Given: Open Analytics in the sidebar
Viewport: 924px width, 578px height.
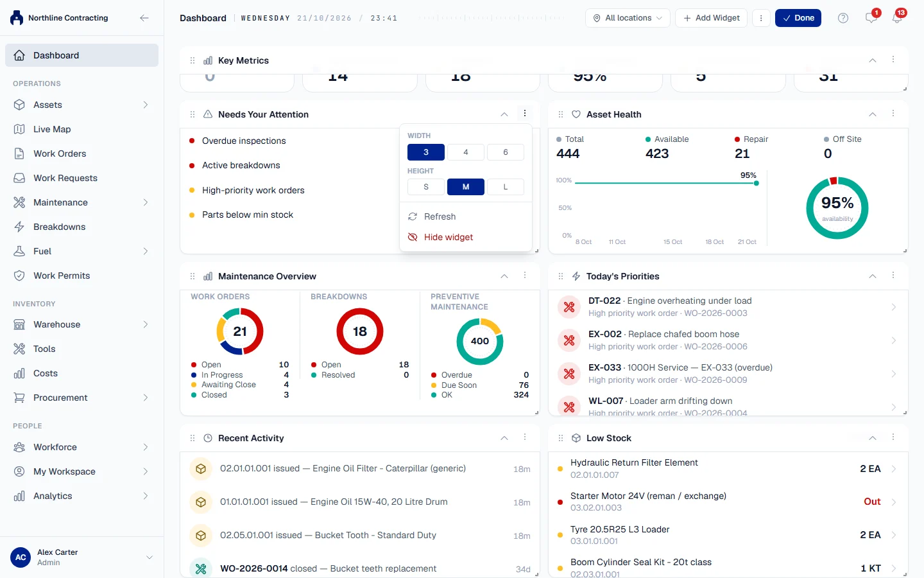Looking at the screenshot, I should tap(81, 496).
